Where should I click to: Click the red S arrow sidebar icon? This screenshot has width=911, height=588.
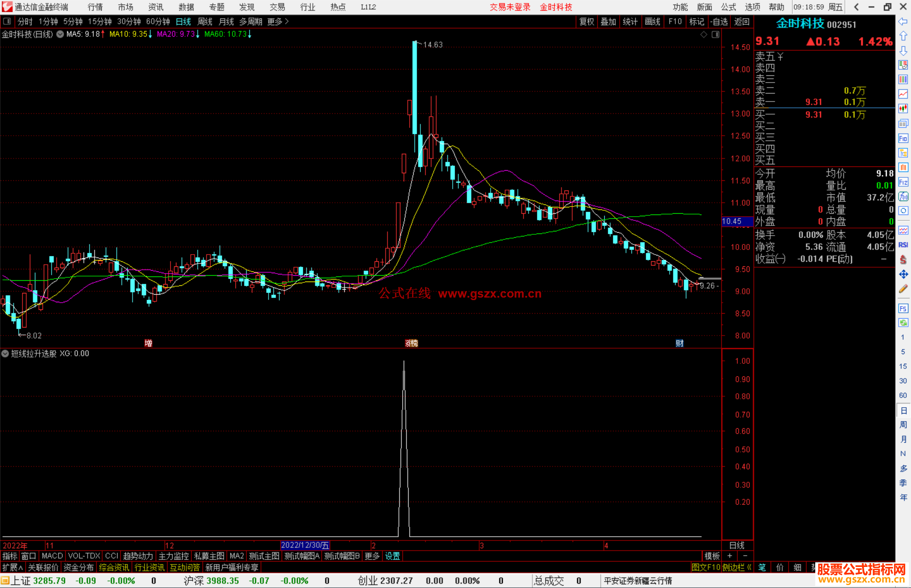tap(903, 260)
